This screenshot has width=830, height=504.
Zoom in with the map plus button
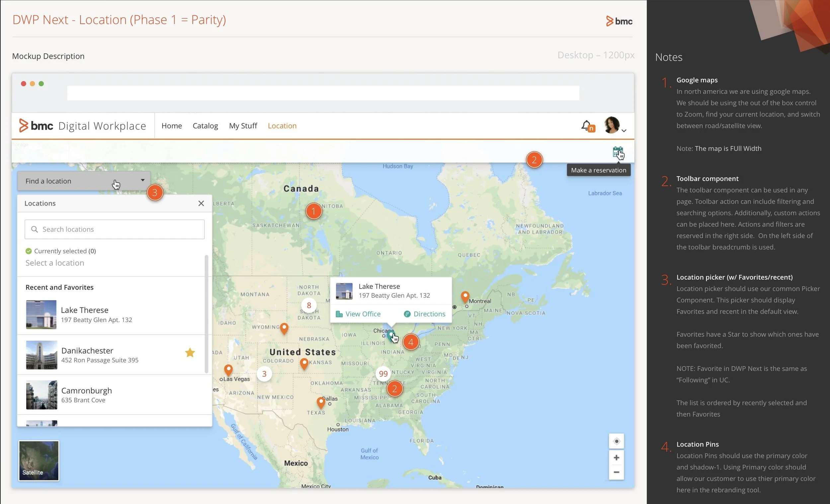(616, 458)
